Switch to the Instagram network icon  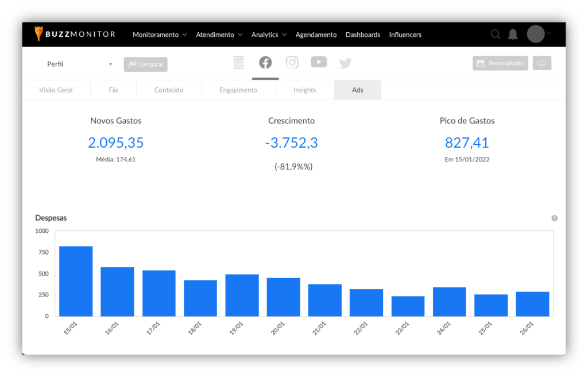click(292, 63)
